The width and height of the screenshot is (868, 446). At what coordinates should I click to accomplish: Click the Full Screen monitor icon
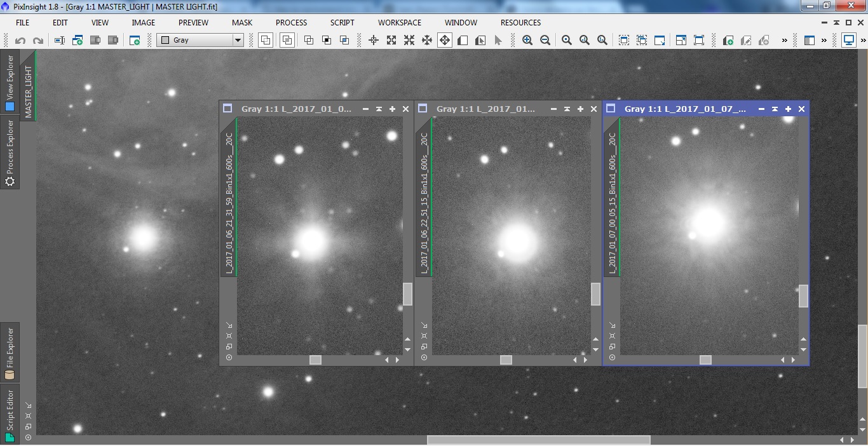(x=849, y=40)
